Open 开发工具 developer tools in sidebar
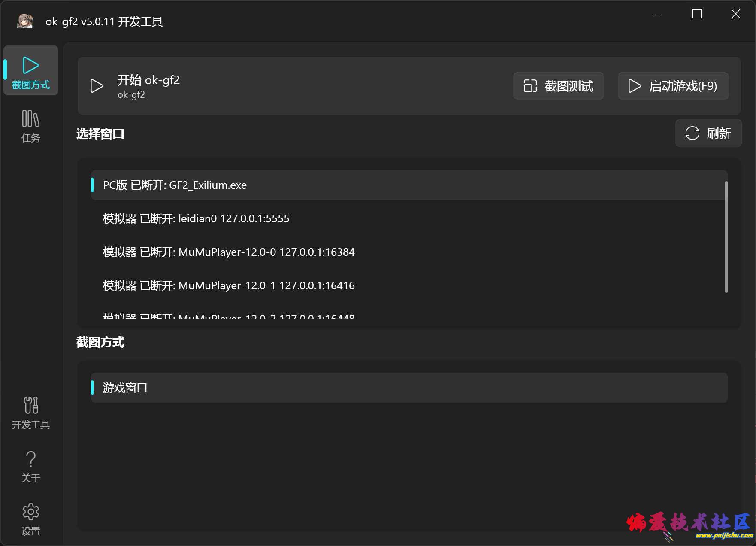 (30, 413)
